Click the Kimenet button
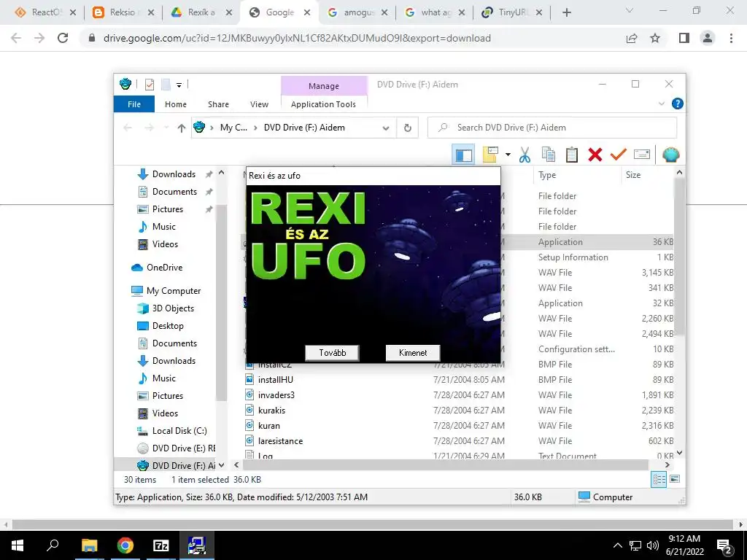This screenshot has width=747, height=560. (x=413, y=353)
